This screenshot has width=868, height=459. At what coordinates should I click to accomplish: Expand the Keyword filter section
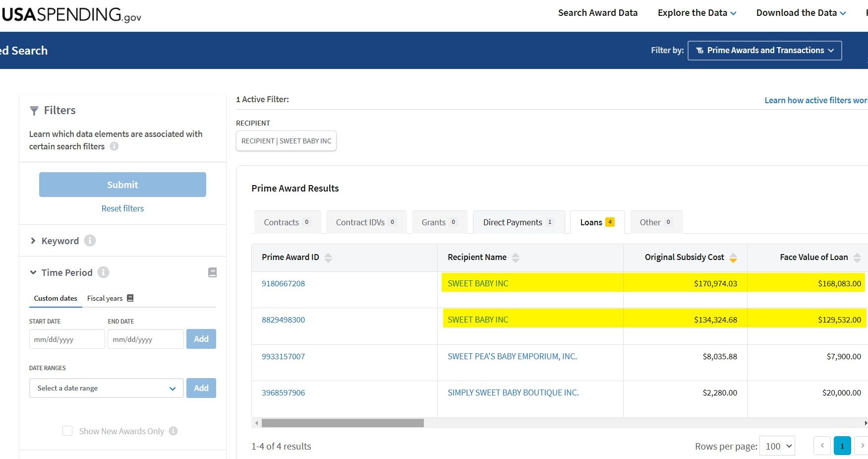pos(33,241)
